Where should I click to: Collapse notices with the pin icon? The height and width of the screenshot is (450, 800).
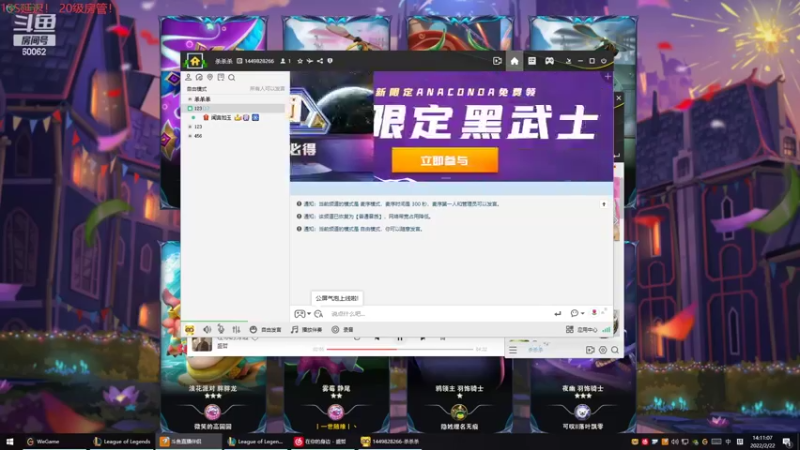(604, 204)
